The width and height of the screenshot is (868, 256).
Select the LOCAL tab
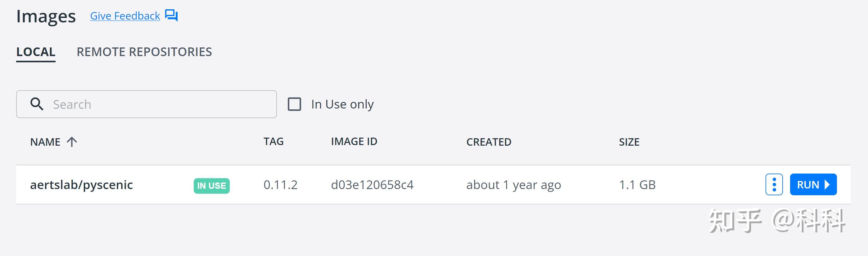[x=35, y=52]
